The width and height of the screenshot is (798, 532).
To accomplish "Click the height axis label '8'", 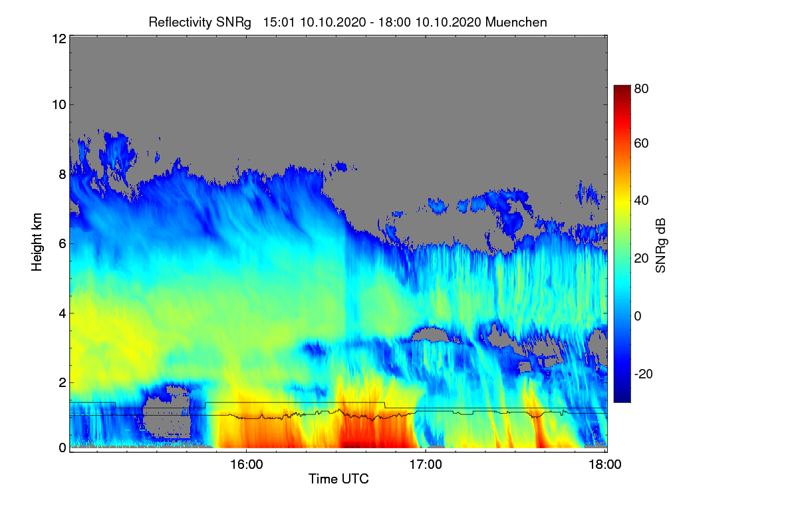I will [x=63, y=174].
